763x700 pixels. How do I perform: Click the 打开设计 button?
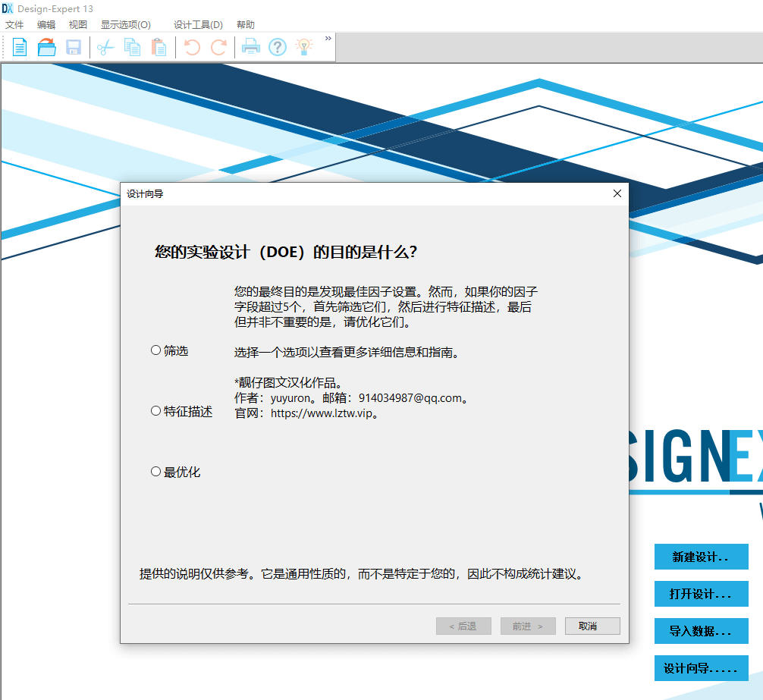pos(702,594)
